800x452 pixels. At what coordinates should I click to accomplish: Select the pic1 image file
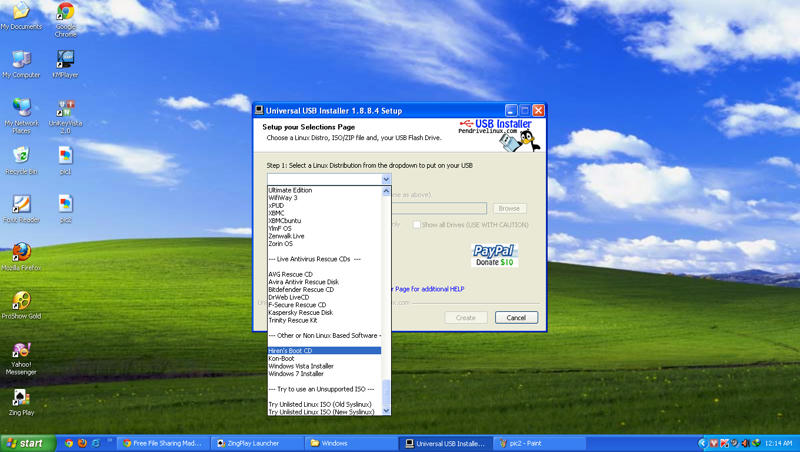pos(65,161)
